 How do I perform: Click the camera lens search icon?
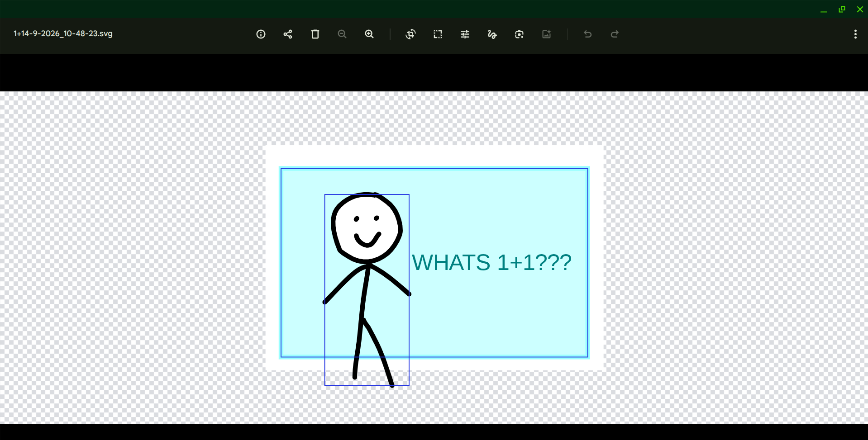519,34
